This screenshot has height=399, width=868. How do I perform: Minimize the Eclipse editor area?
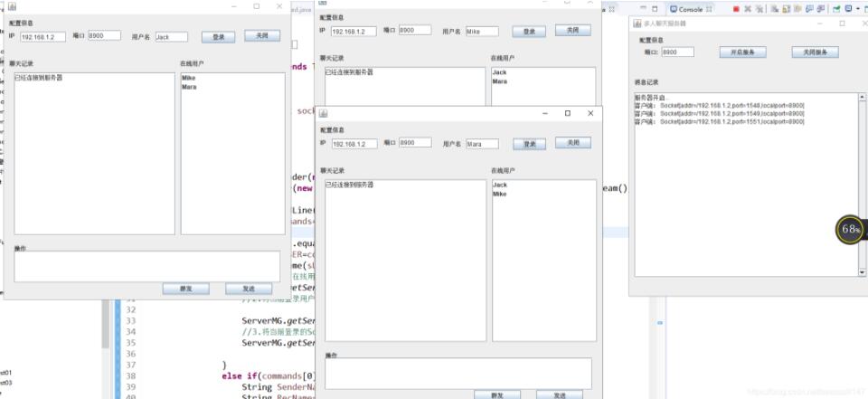(x=643, y=9)
